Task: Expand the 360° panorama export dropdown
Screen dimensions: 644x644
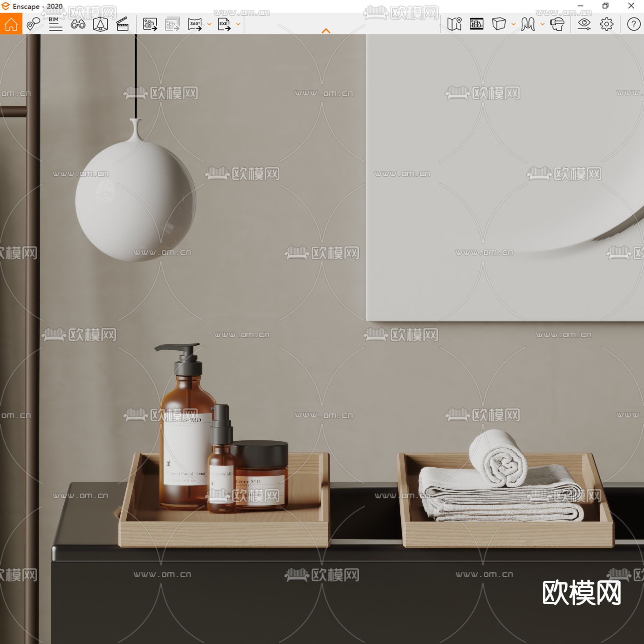Action: click(x=209, y=25)
